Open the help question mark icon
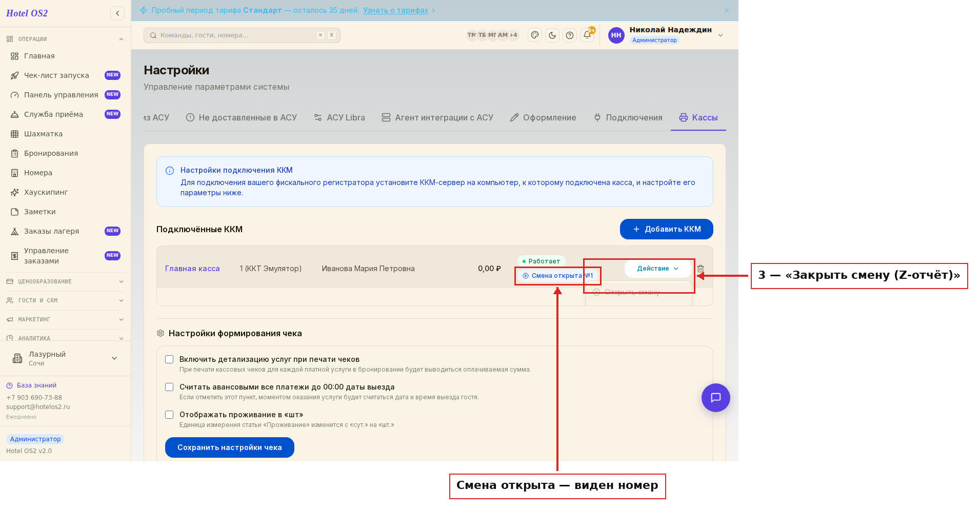980x511 pixels. tap(570, 35)
